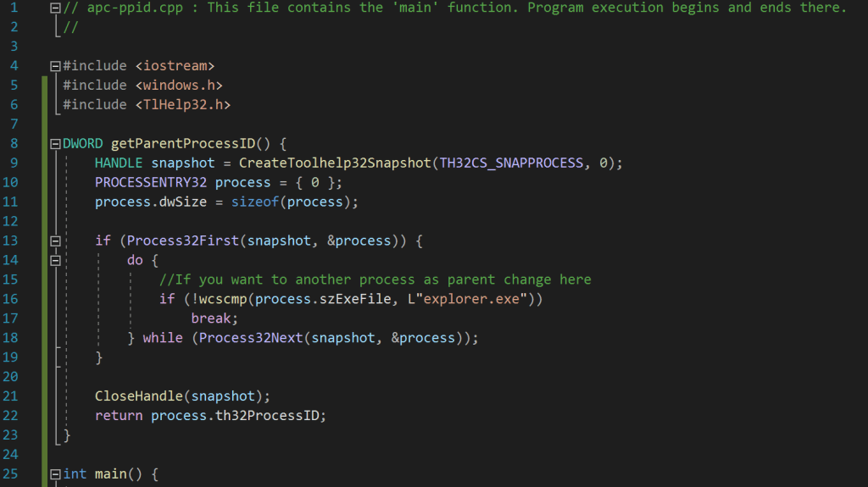Viewport: 868px width, 487px height.
Task: Place cursor on CreateToolhelp32Snapshot call
Action: pos(334,163)
